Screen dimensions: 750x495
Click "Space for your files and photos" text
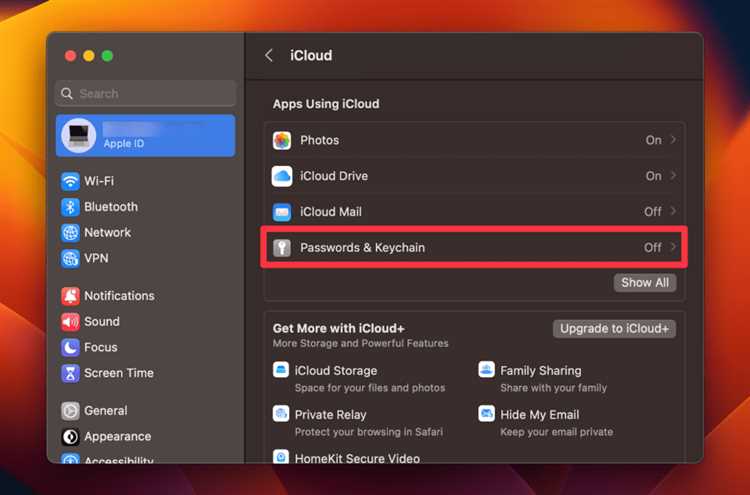point(370,388)
